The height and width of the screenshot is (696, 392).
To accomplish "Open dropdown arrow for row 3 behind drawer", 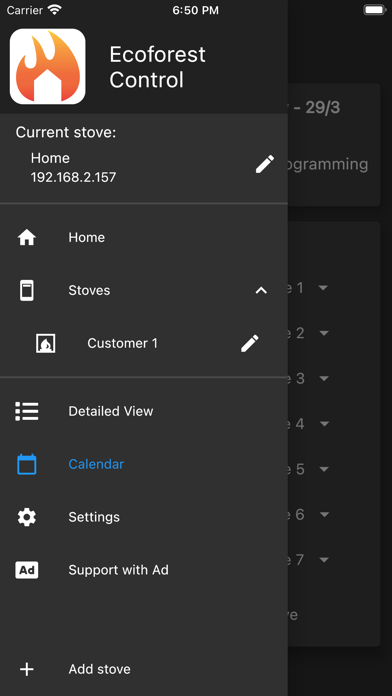I will point(324,378).
